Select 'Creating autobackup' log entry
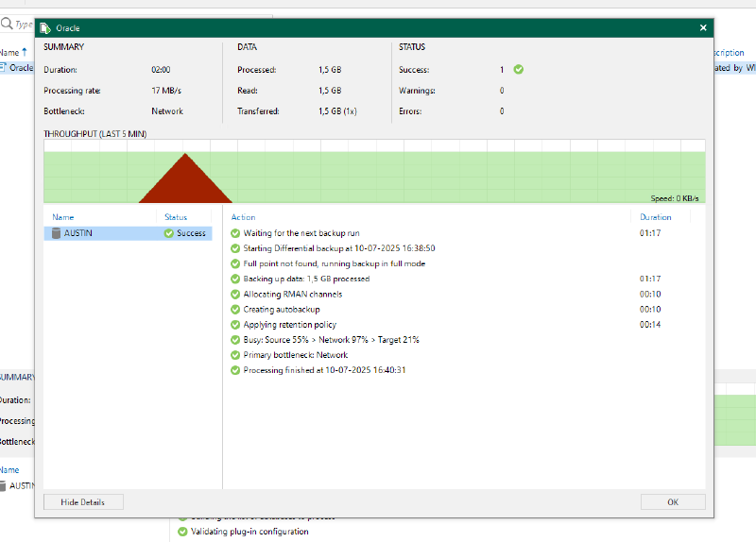 [282, 310]
